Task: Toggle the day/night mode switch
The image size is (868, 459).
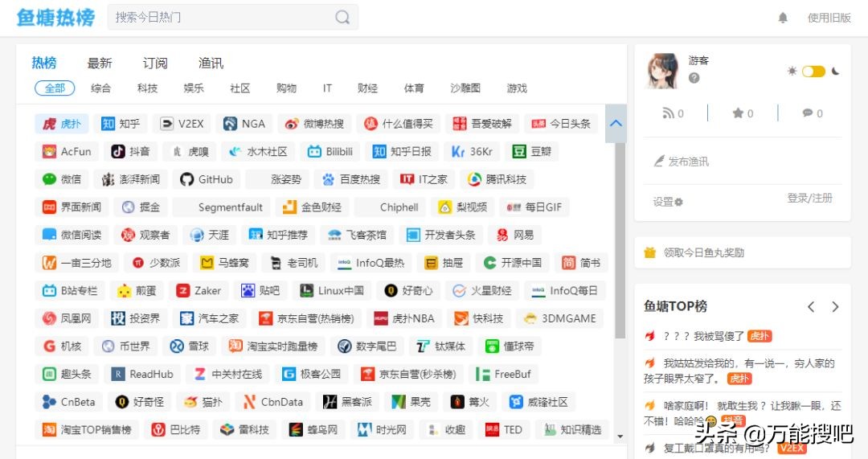Action: [813, 72]
